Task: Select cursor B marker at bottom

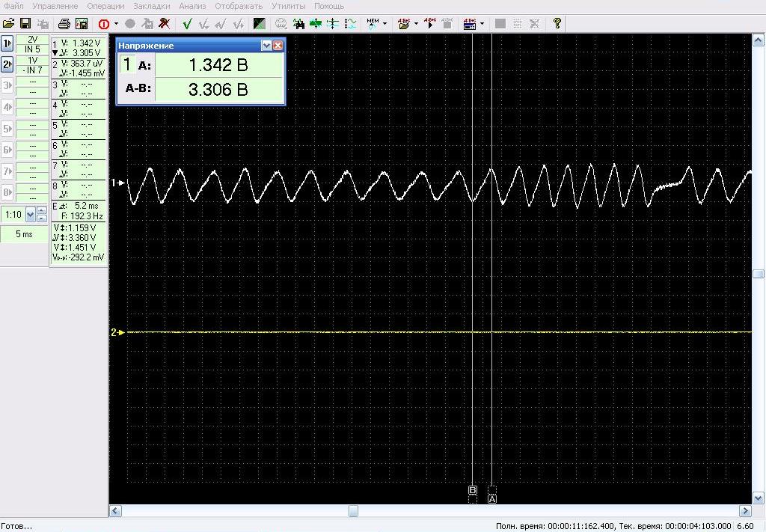Action: [x=473, y=490]
